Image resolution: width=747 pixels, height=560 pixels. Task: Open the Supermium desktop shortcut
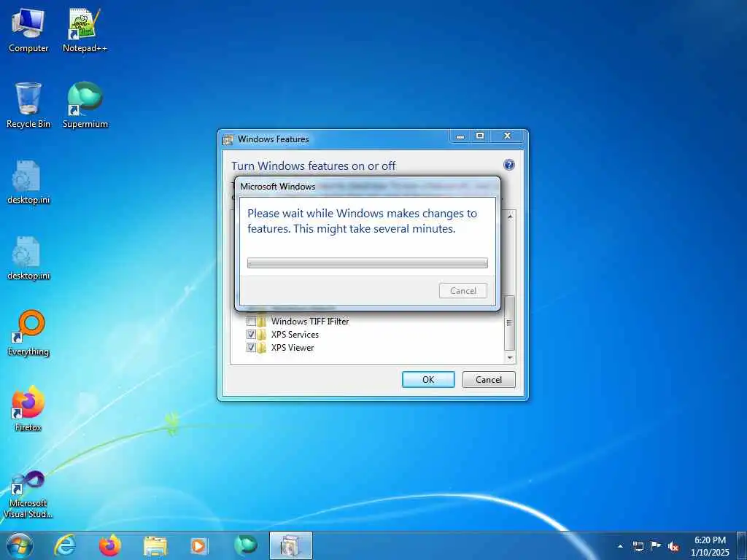tap(85, 105)
